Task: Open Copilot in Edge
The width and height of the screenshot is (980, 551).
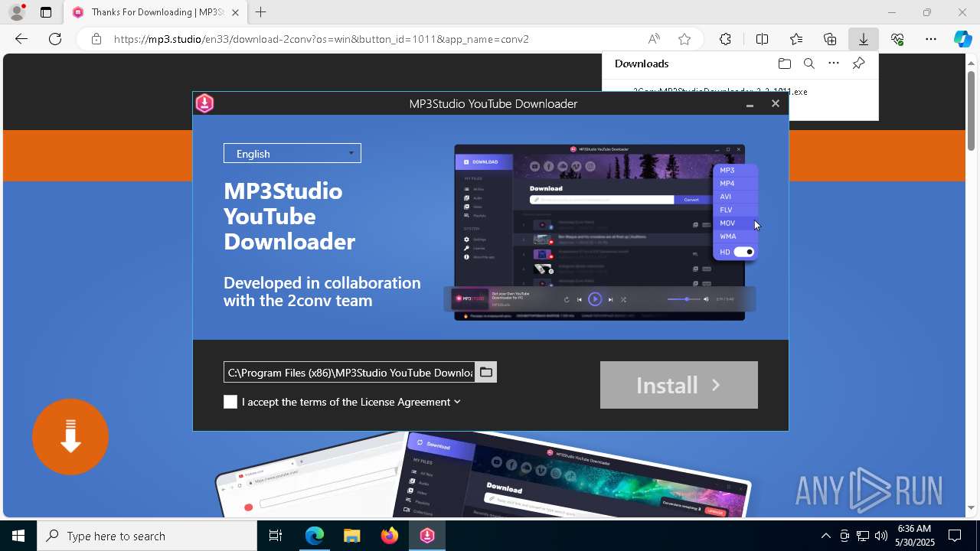Action: [x=962, y=39]
